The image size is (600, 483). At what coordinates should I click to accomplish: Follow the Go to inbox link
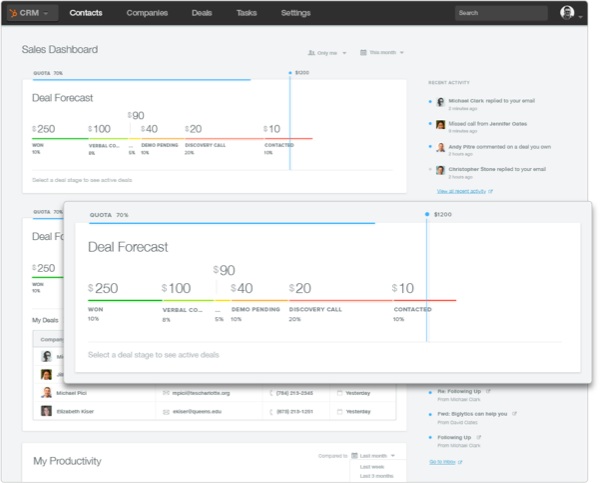coord(442,462)
